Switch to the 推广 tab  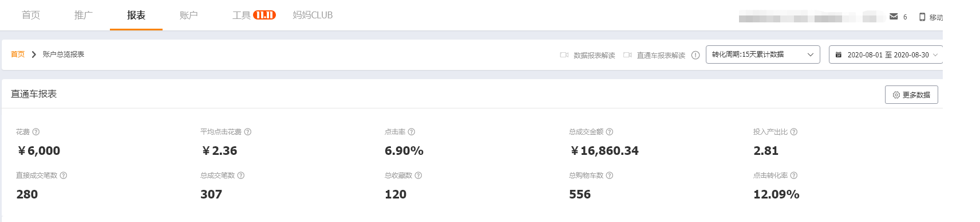pos(84,15)
